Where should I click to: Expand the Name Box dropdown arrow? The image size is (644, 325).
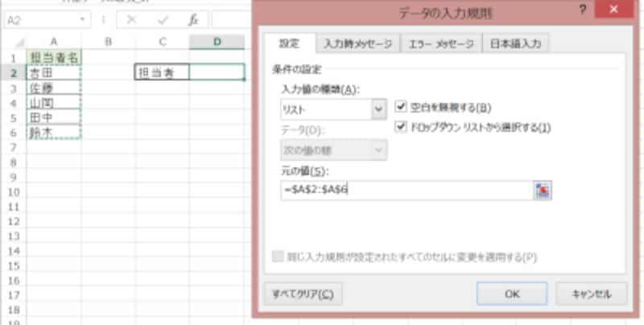[x=83, y=19]
